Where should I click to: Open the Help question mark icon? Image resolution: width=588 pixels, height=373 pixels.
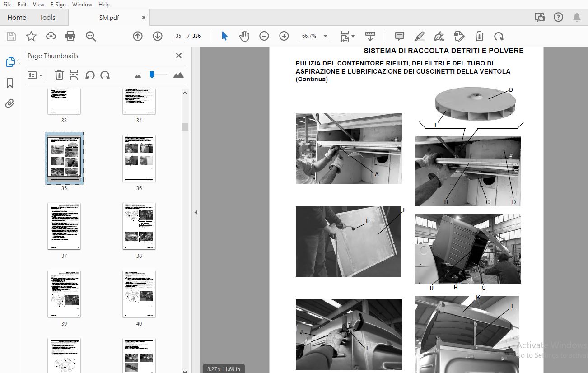click(559, 18)
